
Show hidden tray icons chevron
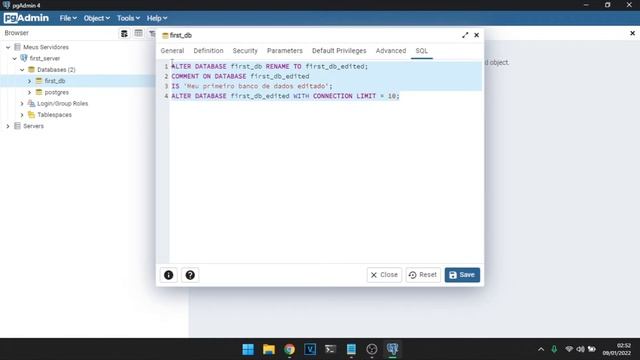coord(541,349)
